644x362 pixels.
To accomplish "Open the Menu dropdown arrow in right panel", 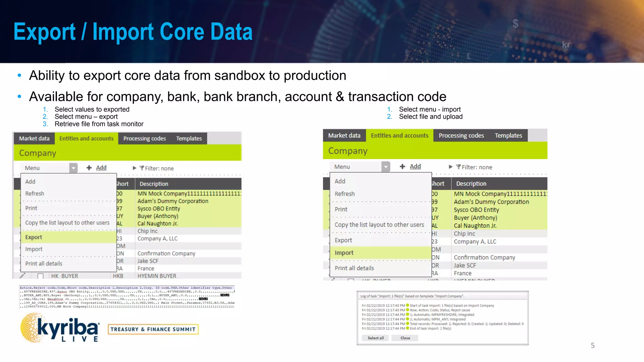I will (x=386, y=167).
